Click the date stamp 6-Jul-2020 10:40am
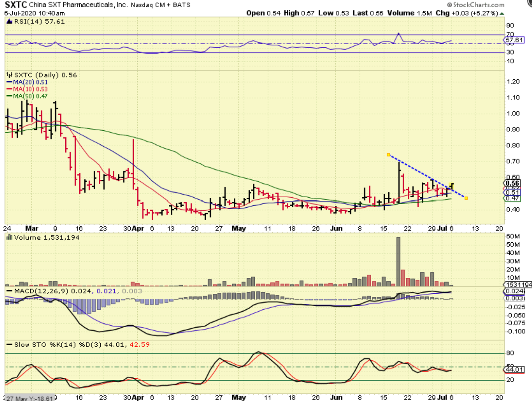The image size is (532, 401). tap(35, 13)
